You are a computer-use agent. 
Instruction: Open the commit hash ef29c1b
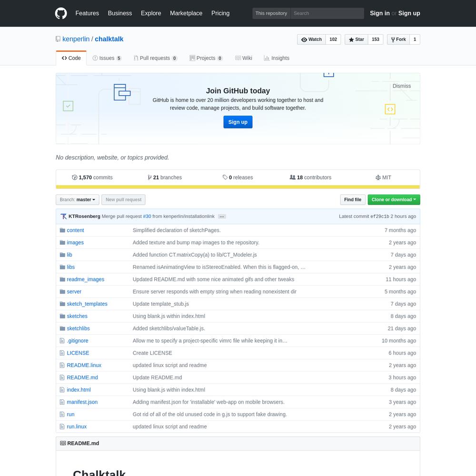[x=380, y=217]
